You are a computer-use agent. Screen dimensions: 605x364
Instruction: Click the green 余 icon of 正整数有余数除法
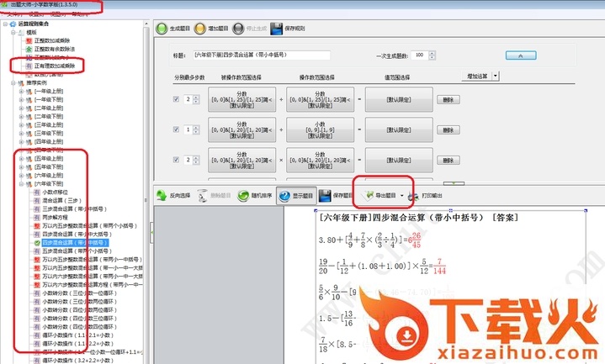pyautogui.click(x=29, y=49)
